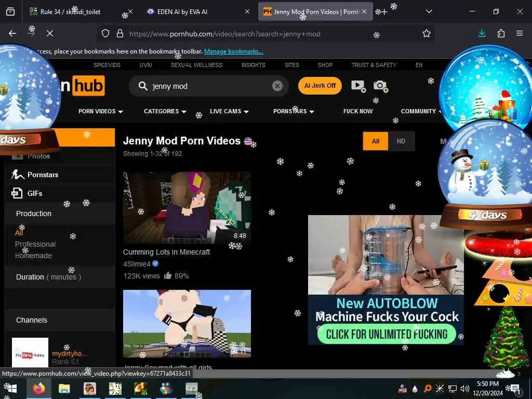Switch to EDEN AI by EVA AI tab
The image size is (532, 399).
(198, 11)
